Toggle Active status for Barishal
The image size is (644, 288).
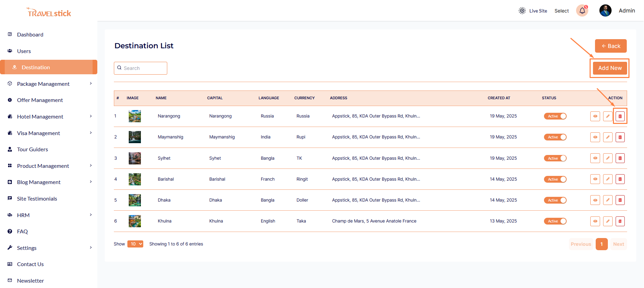[x=555, y=179]
